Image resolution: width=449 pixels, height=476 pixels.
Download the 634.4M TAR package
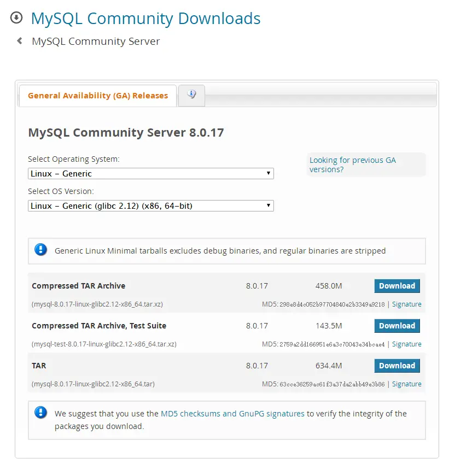[397, 366]
